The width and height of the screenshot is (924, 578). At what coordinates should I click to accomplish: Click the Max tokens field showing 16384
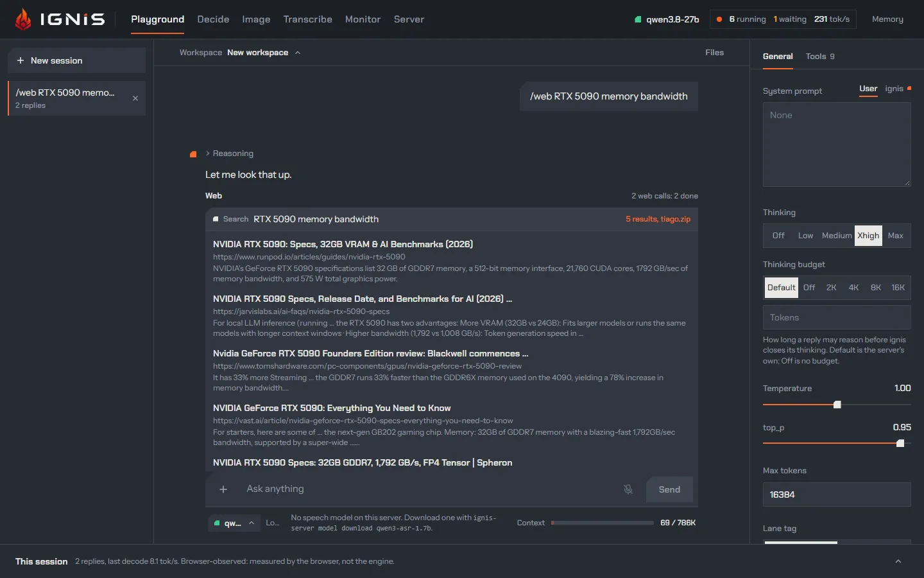click(x=837, y=495)
